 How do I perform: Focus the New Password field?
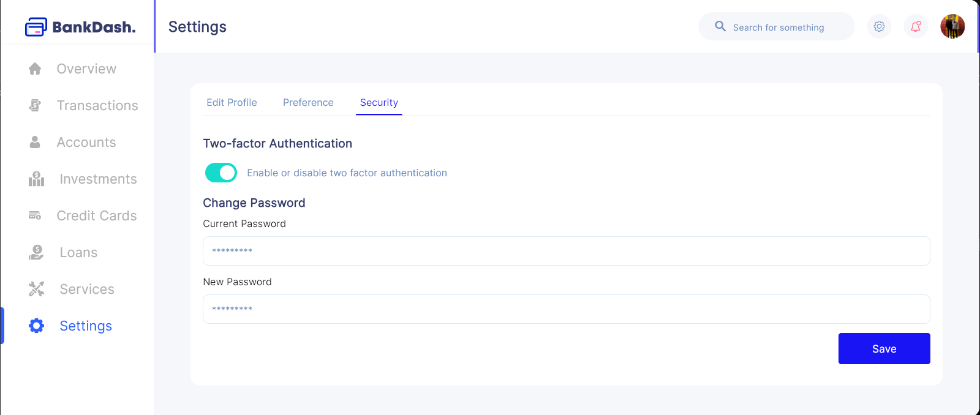pyautogui.click(x=567, y=309)
